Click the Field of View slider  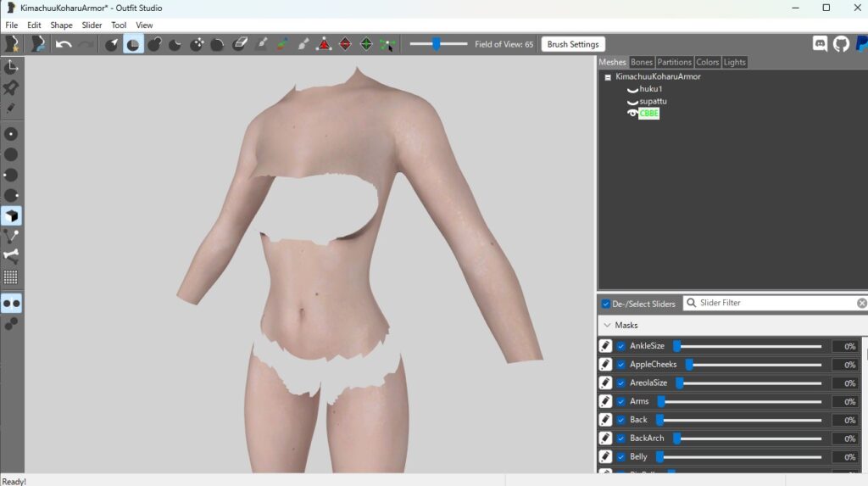437,44
